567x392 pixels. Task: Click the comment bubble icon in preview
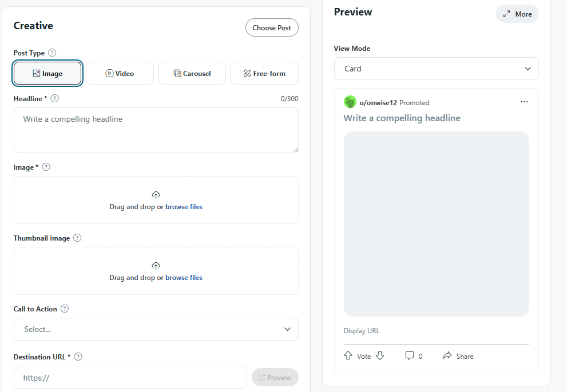(x=409, y=356)
